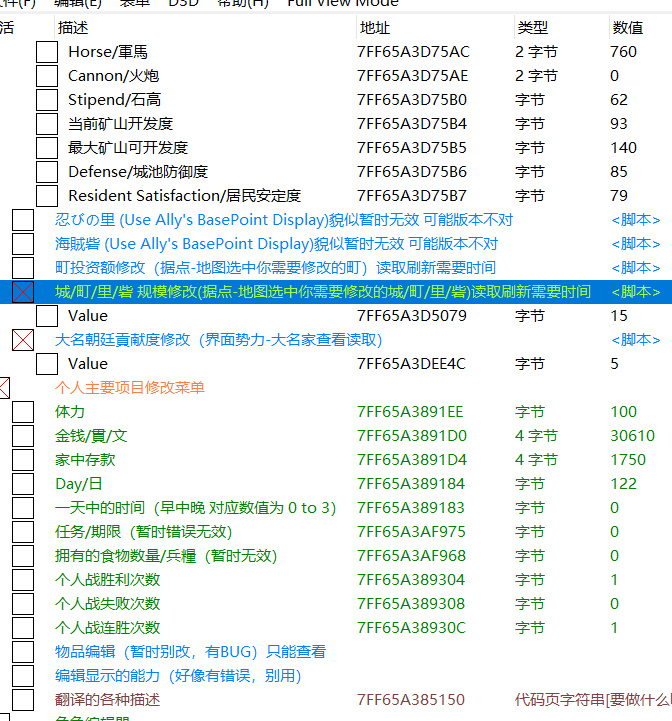Image resolution: width=672 pixels, height=721 pixels.
Task: Tick the 任务/期限 checkbox
Action: point(23,532)
